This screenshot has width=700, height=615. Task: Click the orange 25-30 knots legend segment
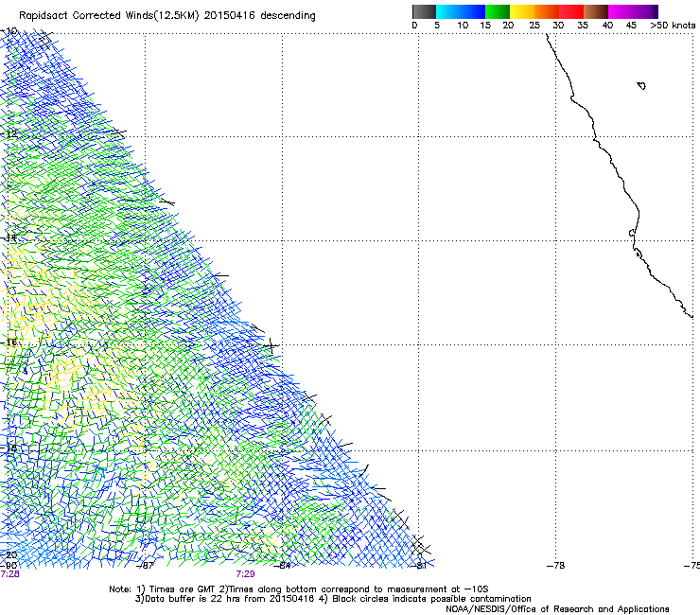click(x=547, y=11)
